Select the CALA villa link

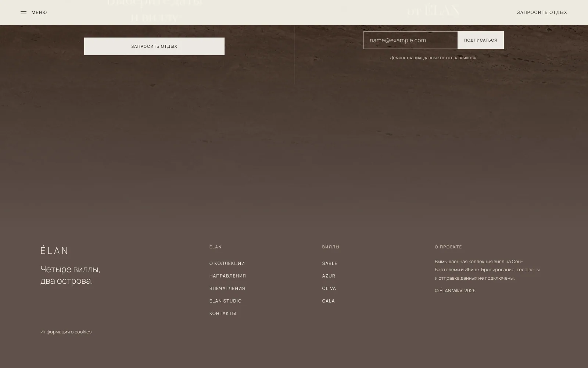click(329, 301)
